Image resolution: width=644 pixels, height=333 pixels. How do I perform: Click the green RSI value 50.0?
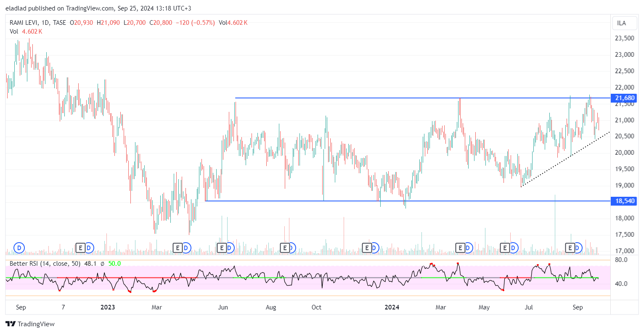(114, 264)
